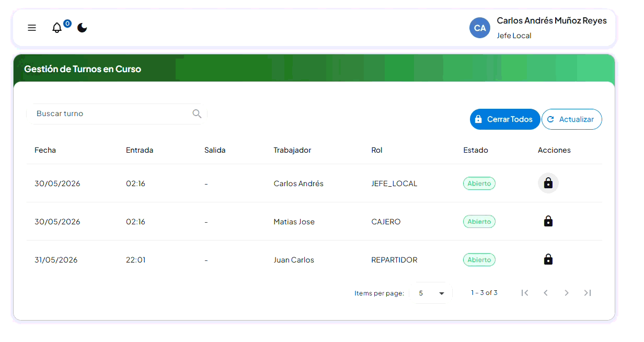The image size is (644, 342).
Task: Click user name Carlos Andrés Muñoz Reyes
Action: point(551,21)
